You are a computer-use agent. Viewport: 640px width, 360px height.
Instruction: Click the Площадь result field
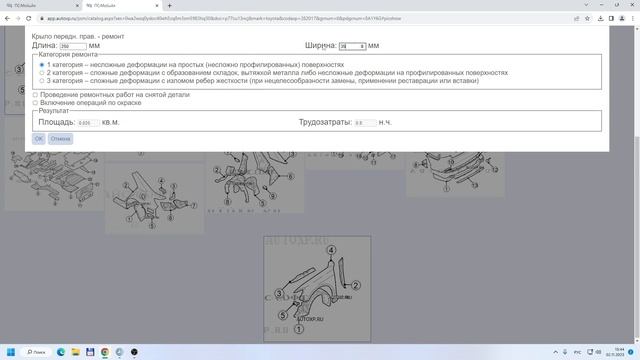(x=88, y=122)
